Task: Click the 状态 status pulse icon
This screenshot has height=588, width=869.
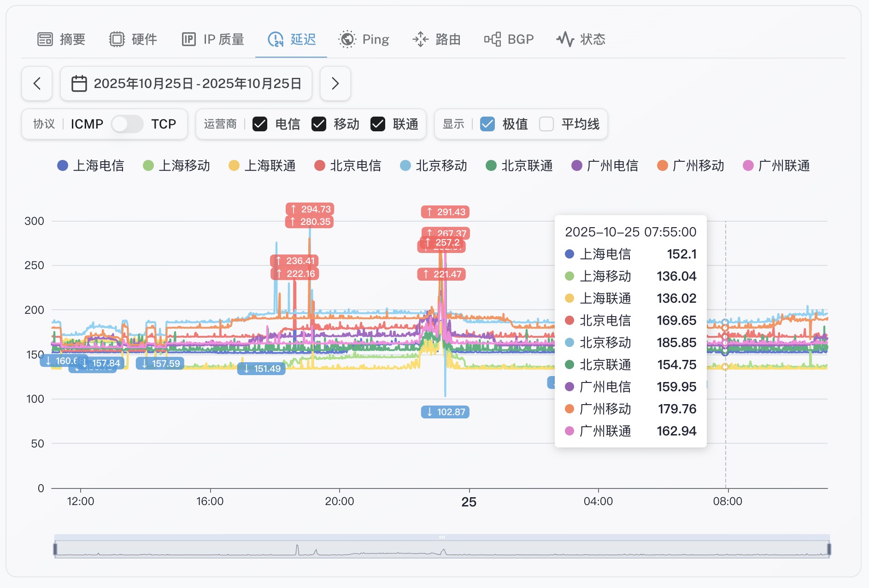Action: (565, 40)
